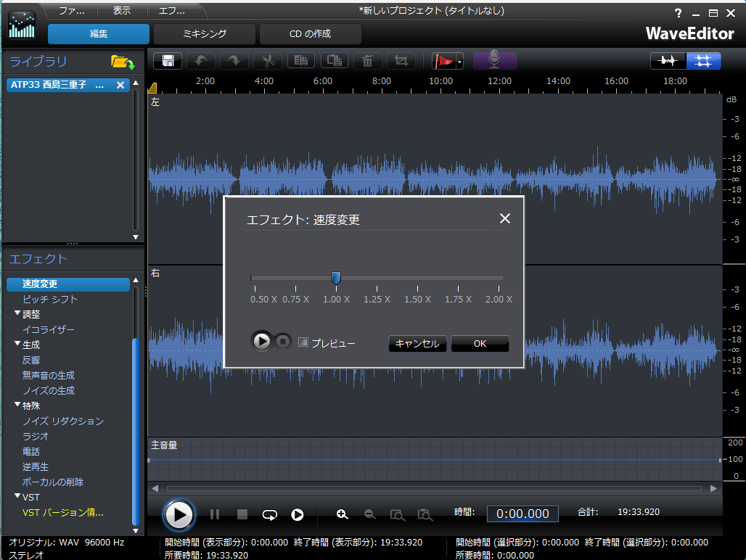
Task: Click the zoom in magnifier icon
Action: pyautogui.click(x=343, y=514)
